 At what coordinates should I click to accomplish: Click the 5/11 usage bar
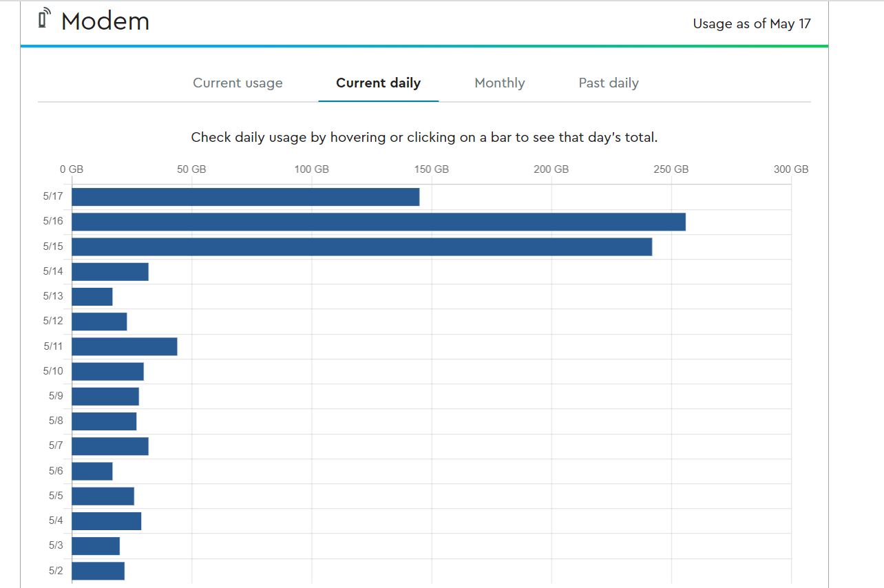point(124,346)
